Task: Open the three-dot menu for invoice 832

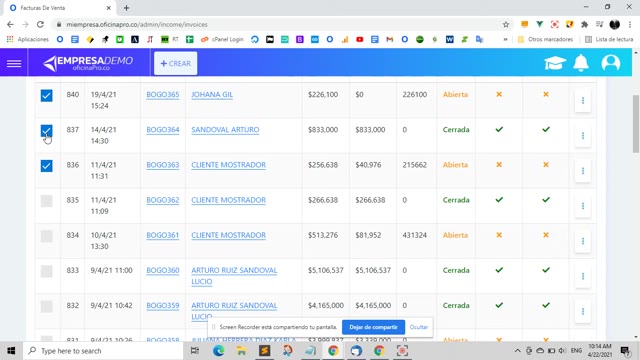Action: [582, 311]
